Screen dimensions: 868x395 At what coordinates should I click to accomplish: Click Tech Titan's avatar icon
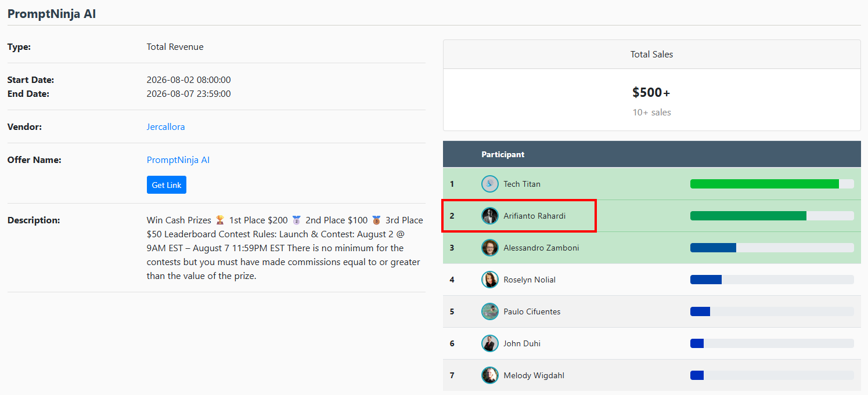point(490,184)
